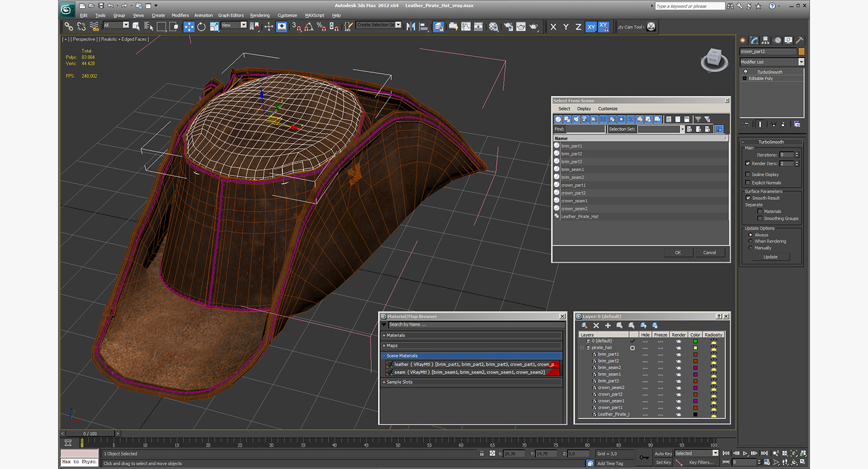Toggle the Angle Snap icon
The width and height of the screenshot is (868, 469).
tap(308, 26)
